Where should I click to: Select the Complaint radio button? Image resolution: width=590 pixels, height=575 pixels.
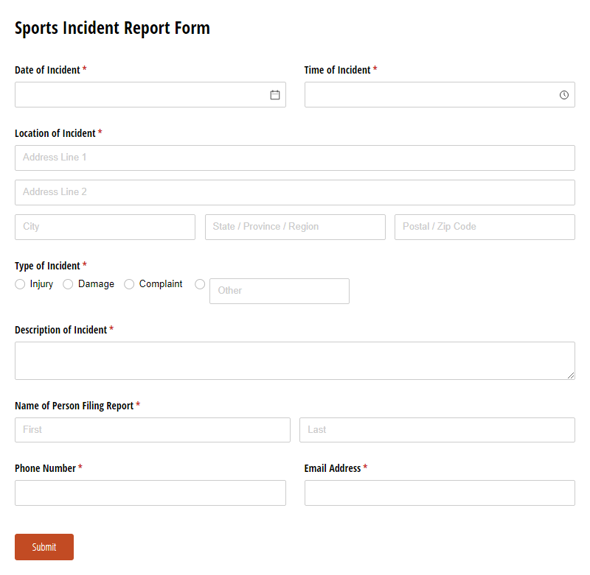[x=129, y=284]
